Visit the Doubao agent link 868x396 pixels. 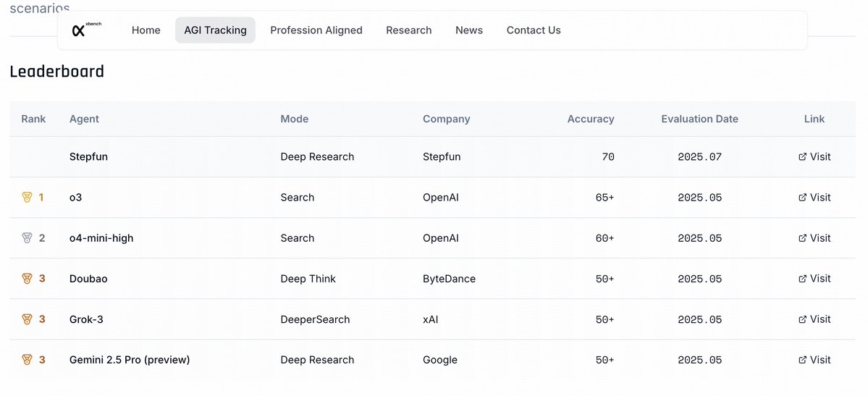pos(814,279)
